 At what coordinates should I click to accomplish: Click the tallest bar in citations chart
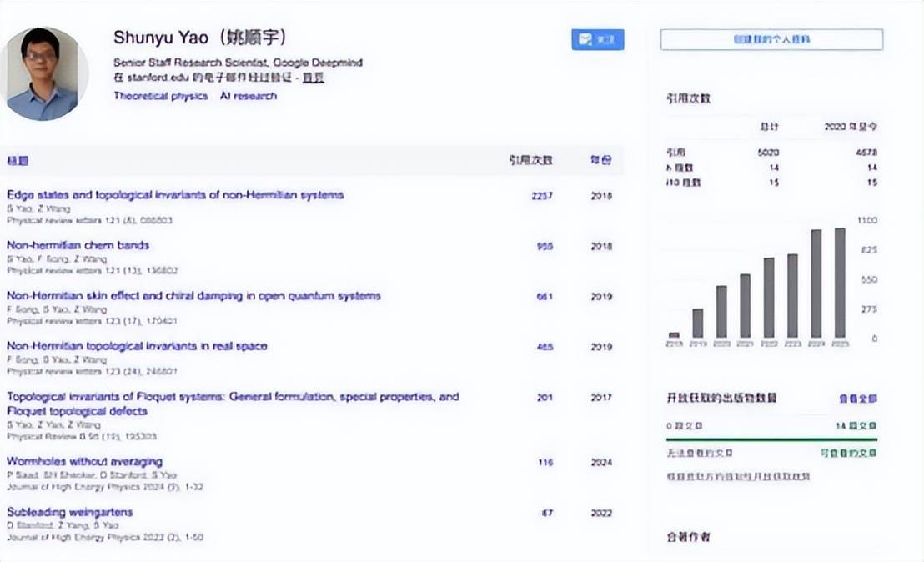pyautogui.click(x=840, y=282)
